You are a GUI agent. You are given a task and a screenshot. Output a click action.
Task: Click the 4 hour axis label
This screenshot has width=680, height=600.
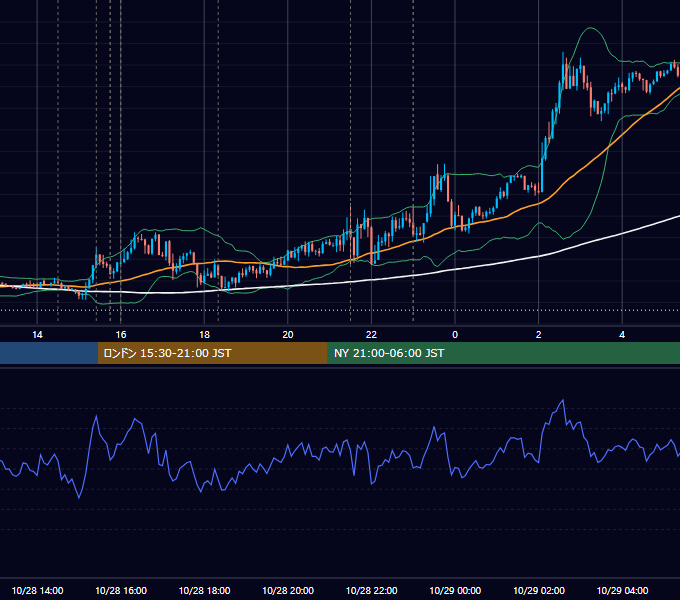point(622,335)
